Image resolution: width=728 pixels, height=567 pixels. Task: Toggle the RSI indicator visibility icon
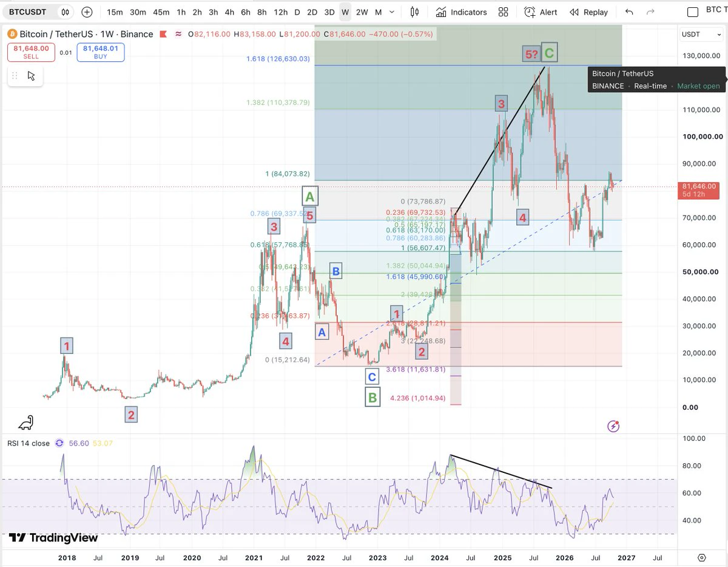[x=59, y=443]
